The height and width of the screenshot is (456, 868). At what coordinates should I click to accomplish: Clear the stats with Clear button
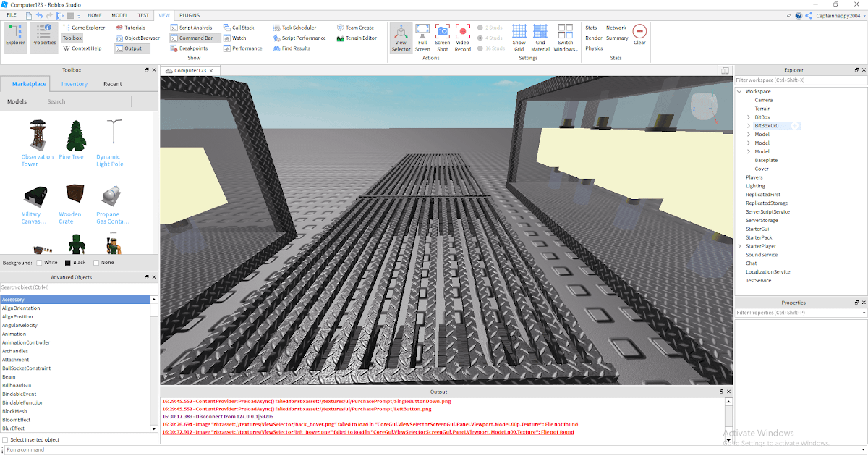(x=639, y=35)
